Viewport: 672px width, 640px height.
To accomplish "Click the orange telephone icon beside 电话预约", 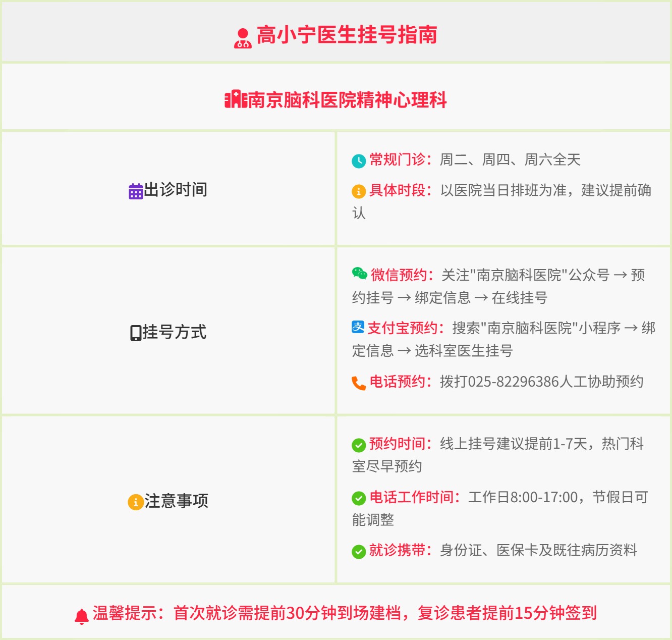I will 359,383.
